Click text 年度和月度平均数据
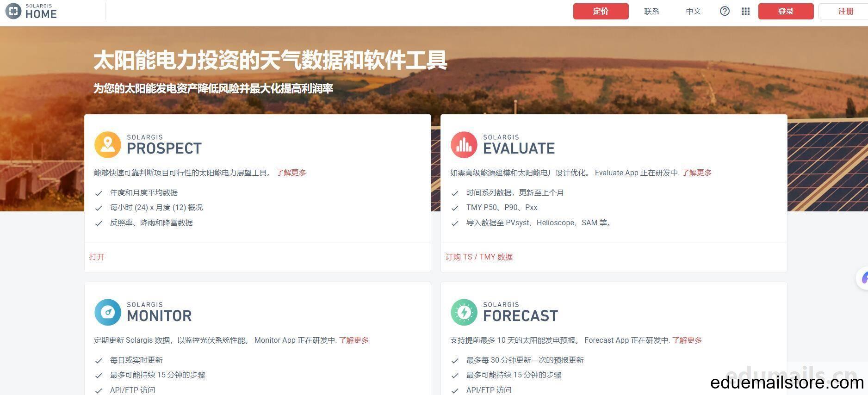Image resolution: width=868 pixels, height=395 pixels. click(144, 192)
